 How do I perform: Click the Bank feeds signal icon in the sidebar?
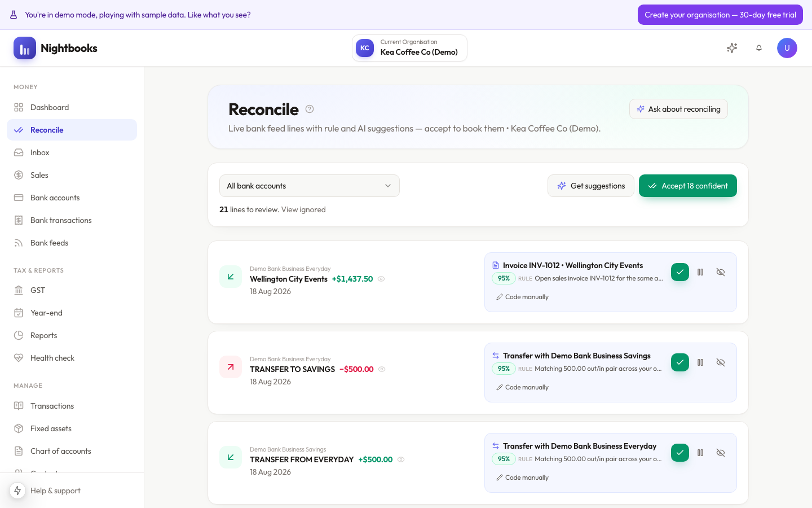(19, 243)
